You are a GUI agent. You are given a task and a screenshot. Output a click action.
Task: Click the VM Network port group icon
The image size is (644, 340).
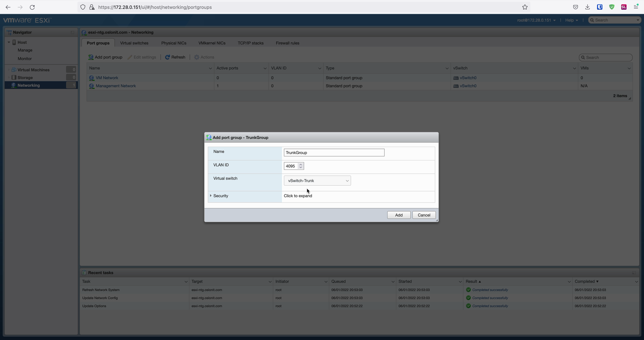(91, 78)
